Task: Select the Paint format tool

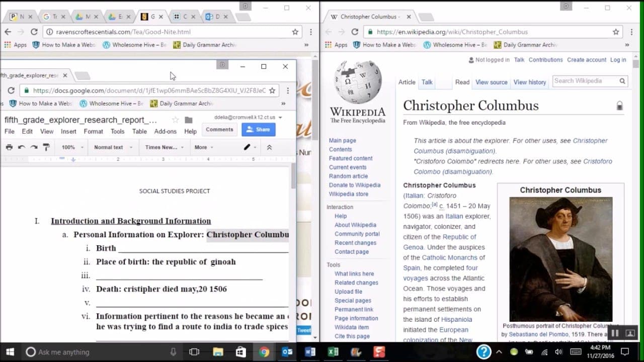Action: [46, 147]
